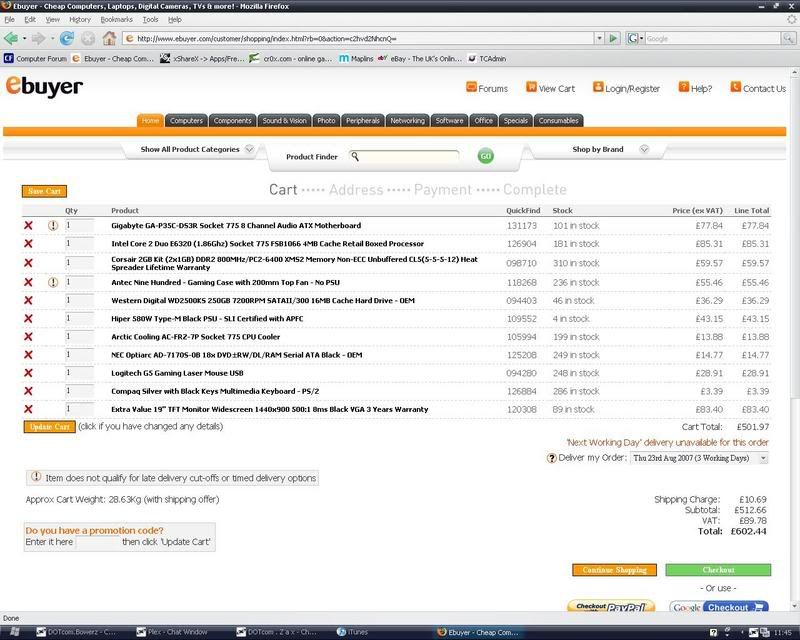
Task: Remove NEC Optiarc DVD drive with red X
Action: [x=29, y=355]
